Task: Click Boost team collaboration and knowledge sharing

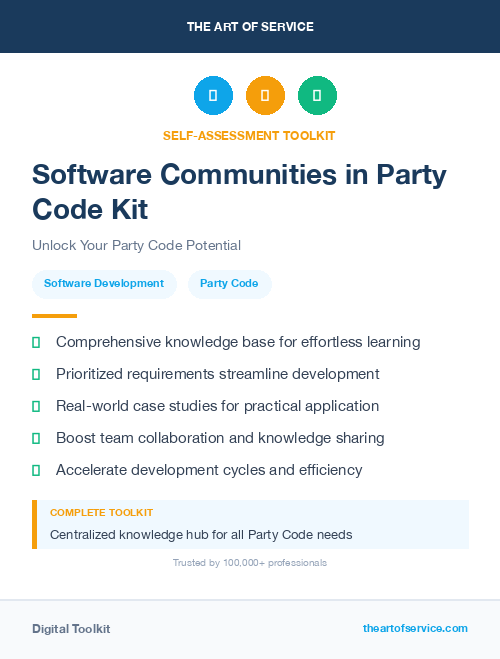Action: tap(220, 438)
